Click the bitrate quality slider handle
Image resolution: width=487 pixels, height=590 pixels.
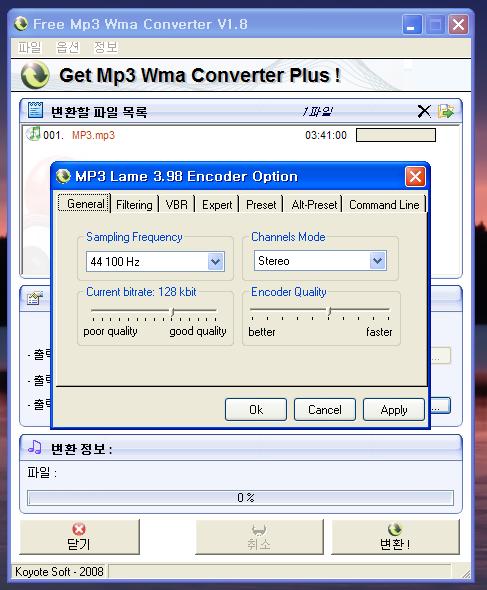pyautogui.click(x=172, y=312)
